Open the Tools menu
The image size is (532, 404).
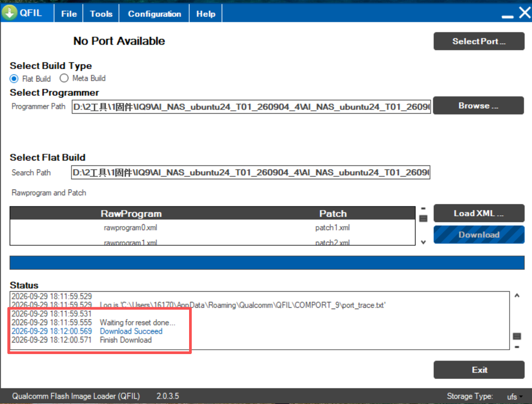(x=101, y=13)
